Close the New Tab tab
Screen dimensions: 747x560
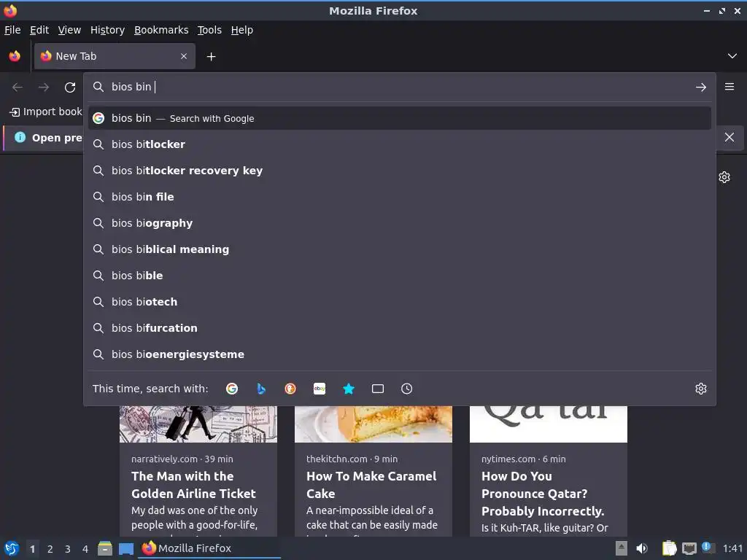click(x=184, y=56)
